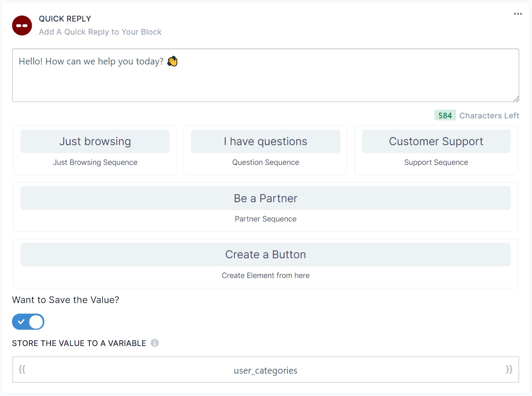This screenshot has width=532, height=396.
Task: Click the closing curly braces of the variable field
Action: [x=509, y=370]
